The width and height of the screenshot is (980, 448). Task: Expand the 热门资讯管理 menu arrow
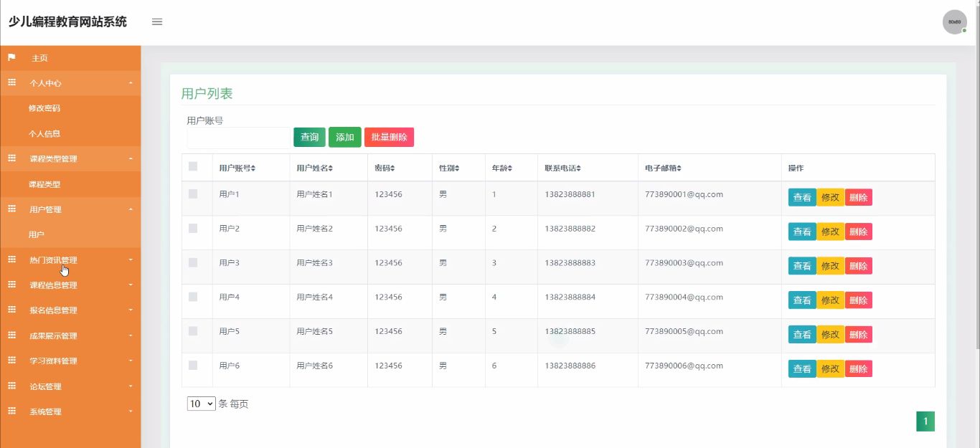pyautogui.click(x=131, y=259)
